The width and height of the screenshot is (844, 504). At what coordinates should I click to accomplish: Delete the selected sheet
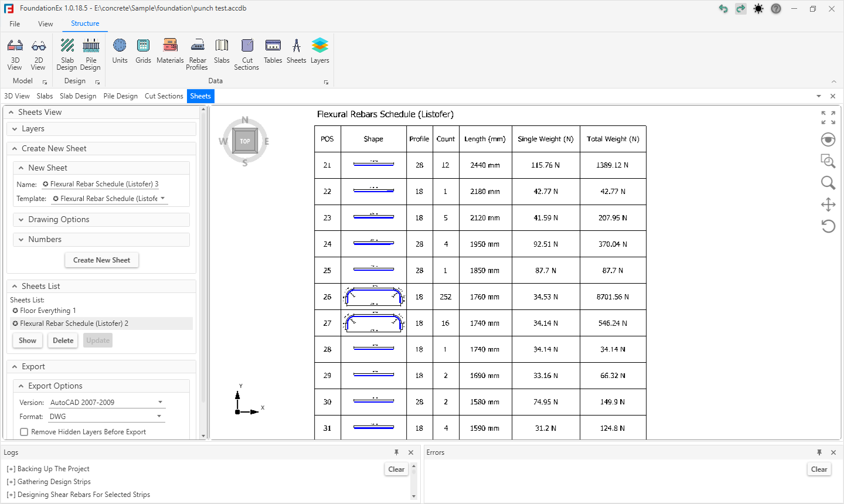(63, 340)
